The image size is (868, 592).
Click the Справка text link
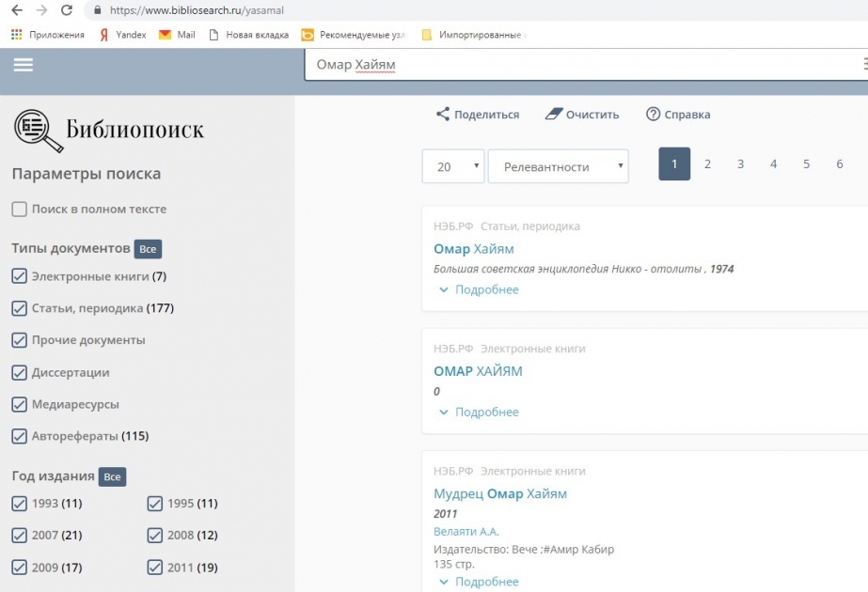click(687, 115)
